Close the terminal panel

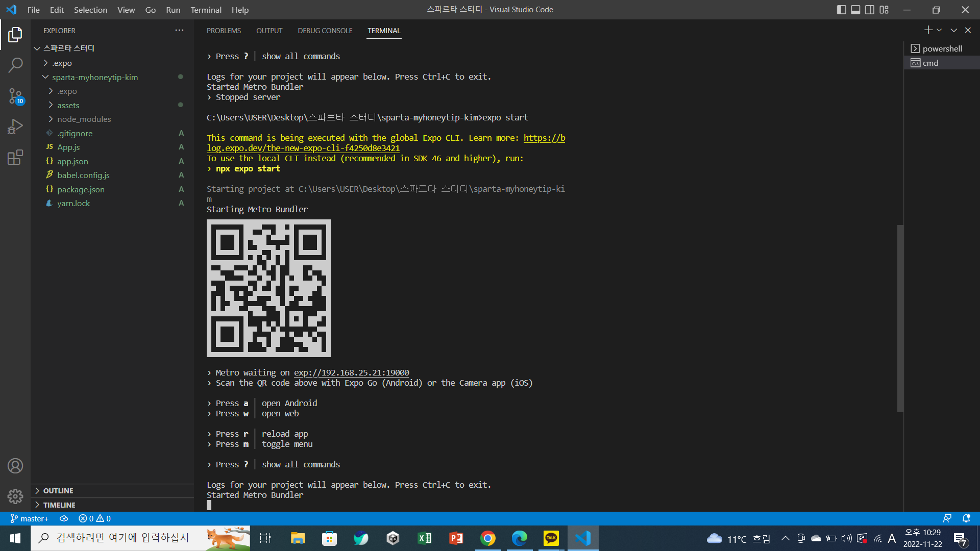click(968, 30)
